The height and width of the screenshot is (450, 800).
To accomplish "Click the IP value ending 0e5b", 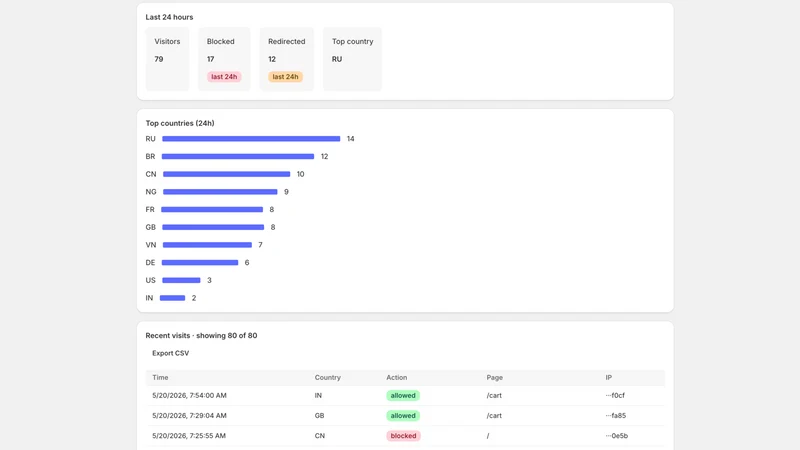I will pyautogui.click(x=617, y=436).
